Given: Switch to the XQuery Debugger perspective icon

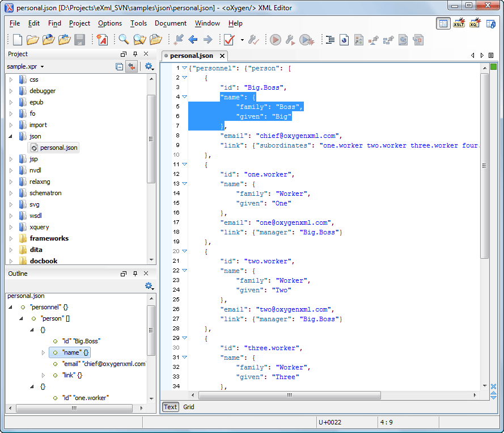Looking at the screenshot, I should click(x=475, y=23).
